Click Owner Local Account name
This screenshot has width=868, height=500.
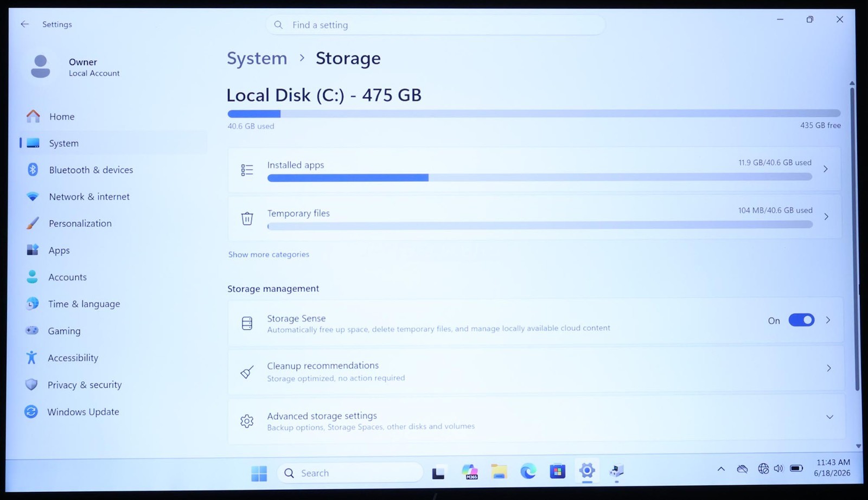pyautogui.click(x=94, y=67)
